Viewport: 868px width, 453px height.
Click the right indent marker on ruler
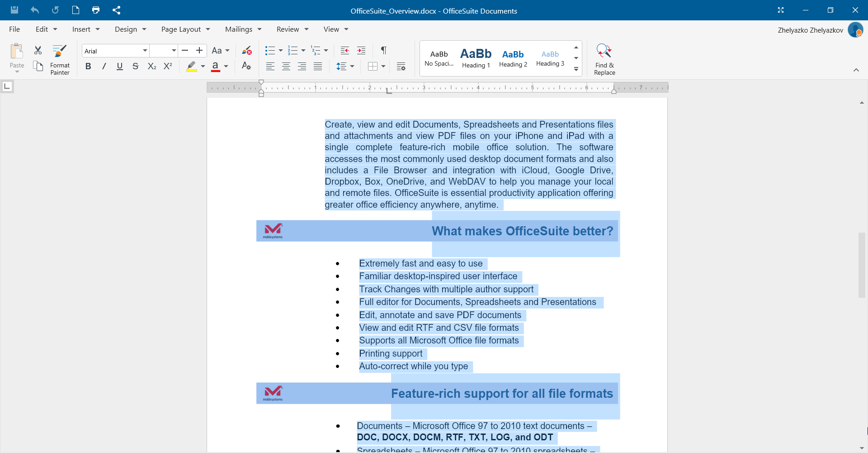click(x=613, y=91)
